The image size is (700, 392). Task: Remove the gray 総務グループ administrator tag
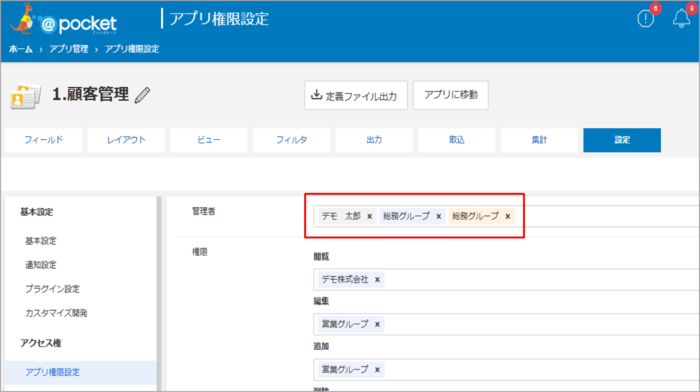(x=439, y=217)
